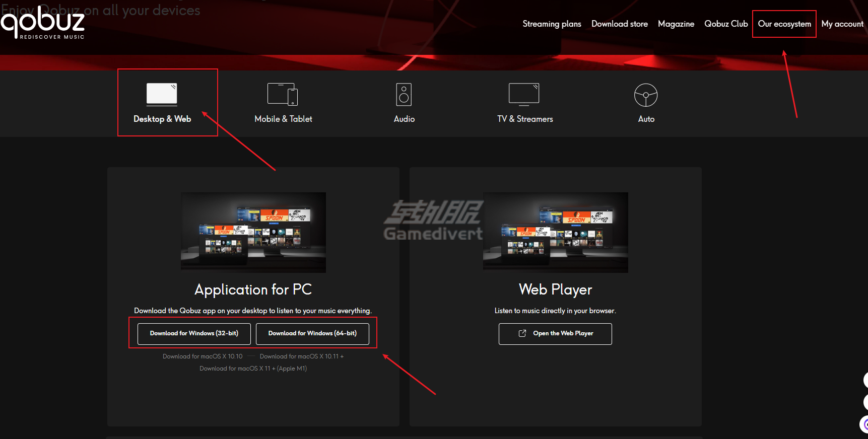Viewport: 868px width, 439px height.
Task: Open the Streaming plans menu
Action: pyautogui.click(x=552, y=24)
